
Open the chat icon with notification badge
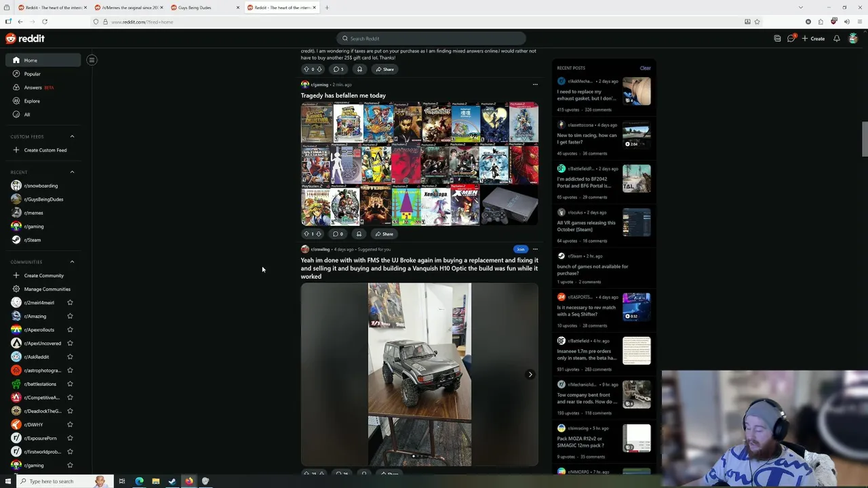pyautogui.click(x=791, y=38)
